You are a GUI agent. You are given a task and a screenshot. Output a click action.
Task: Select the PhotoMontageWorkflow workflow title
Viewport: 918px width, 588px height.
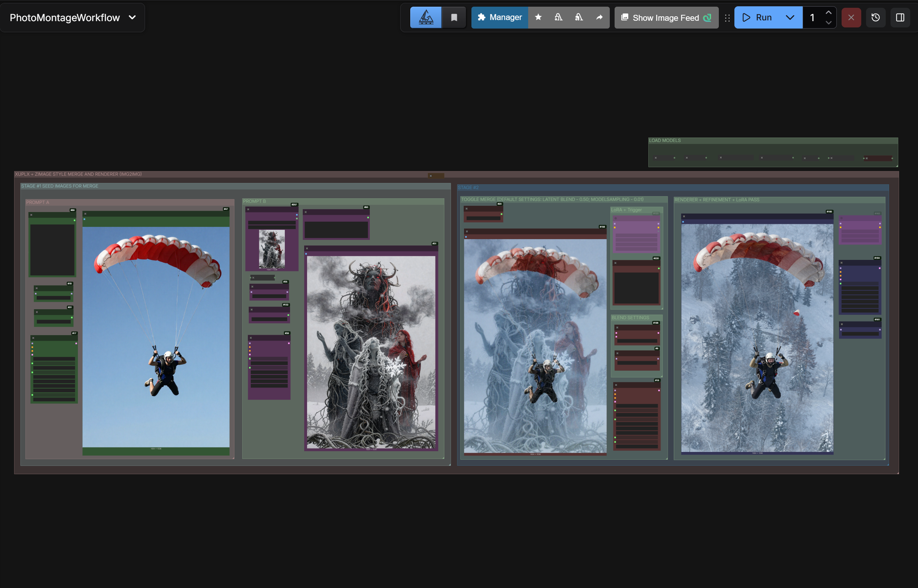tap(65, 17)
